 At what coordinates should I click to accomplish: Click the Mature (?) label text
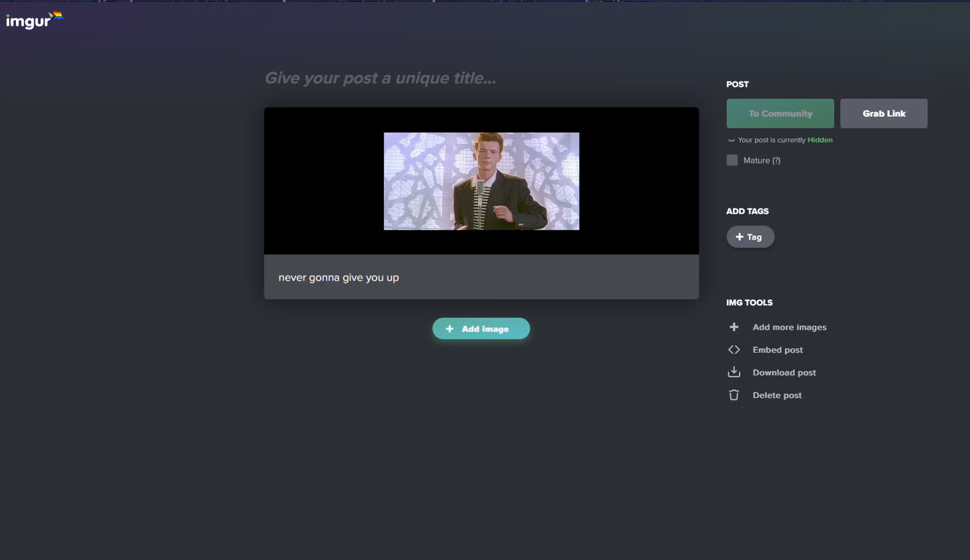coord(761,161)
